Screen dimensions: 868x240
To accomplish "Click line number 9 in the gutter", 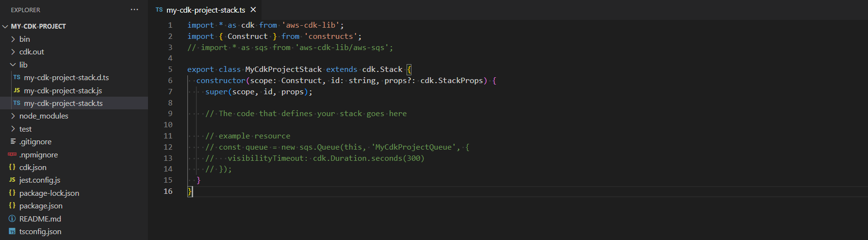I will point(170,114).
